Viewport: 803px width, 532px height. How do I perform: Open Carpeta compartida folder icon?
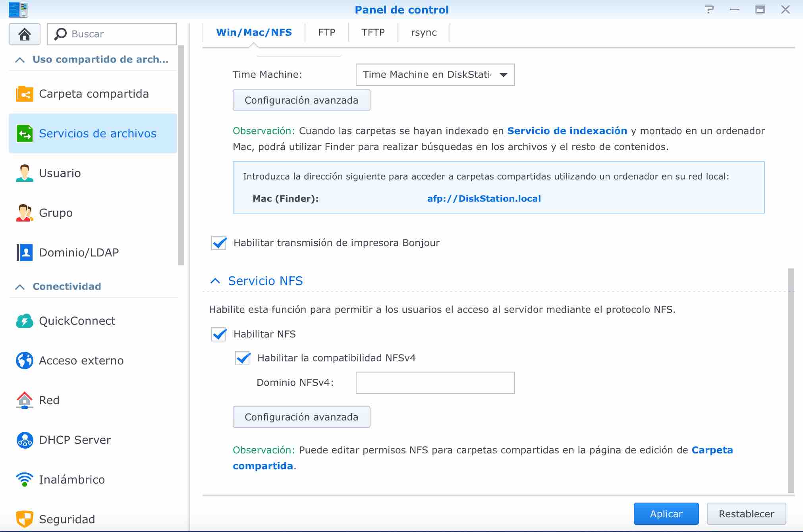pos(25,94)
